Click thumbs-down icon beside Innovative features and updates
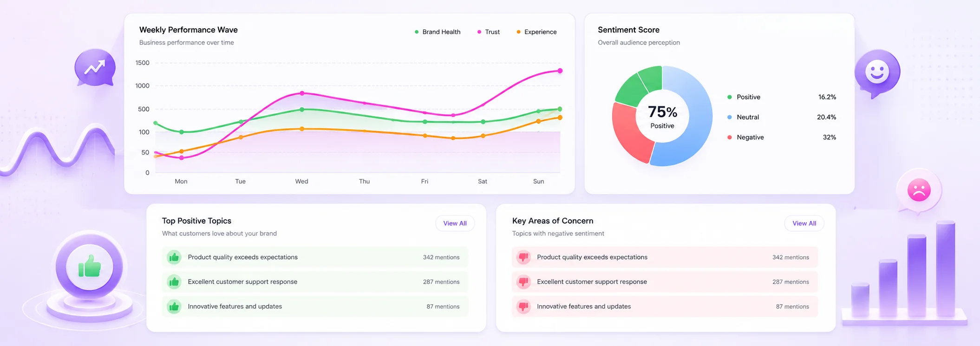Screen dimensions: 980x346 pyautogui.click(x=523, y=307)
